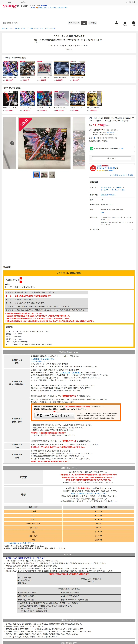Open エリアの詳細はコチラ link

point(19,543)
